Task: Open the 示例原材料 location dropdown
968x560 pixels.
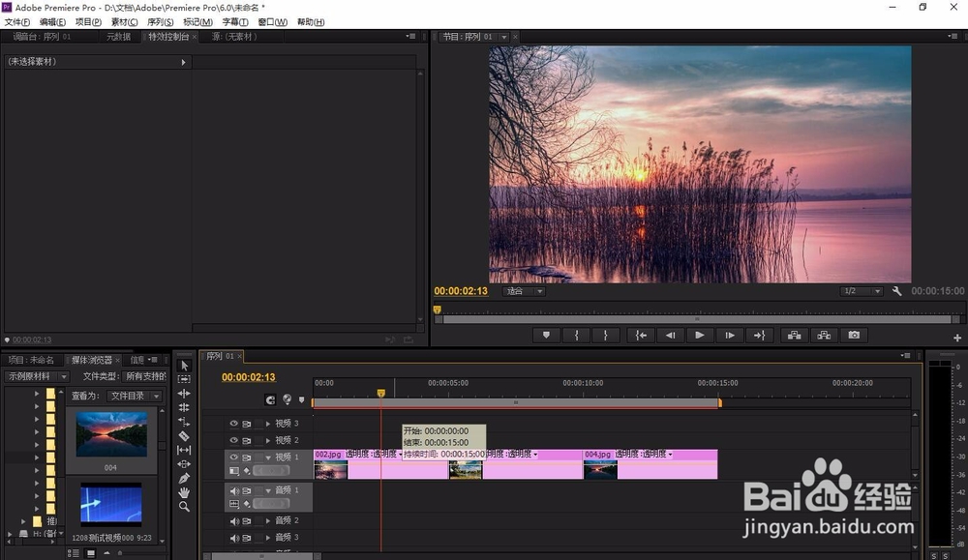Action: click(x=37, y=376)
